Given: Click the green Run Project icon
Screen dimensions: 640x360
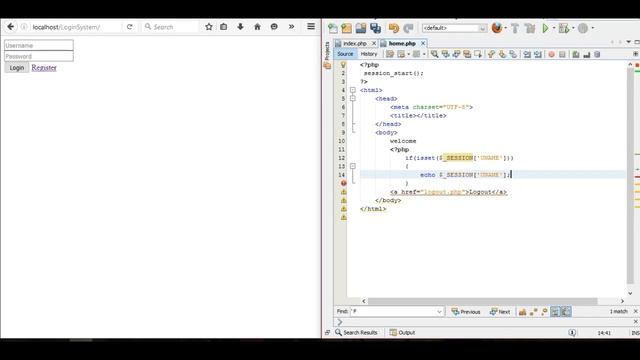Looking at the screenshot, I should (545, 28).
